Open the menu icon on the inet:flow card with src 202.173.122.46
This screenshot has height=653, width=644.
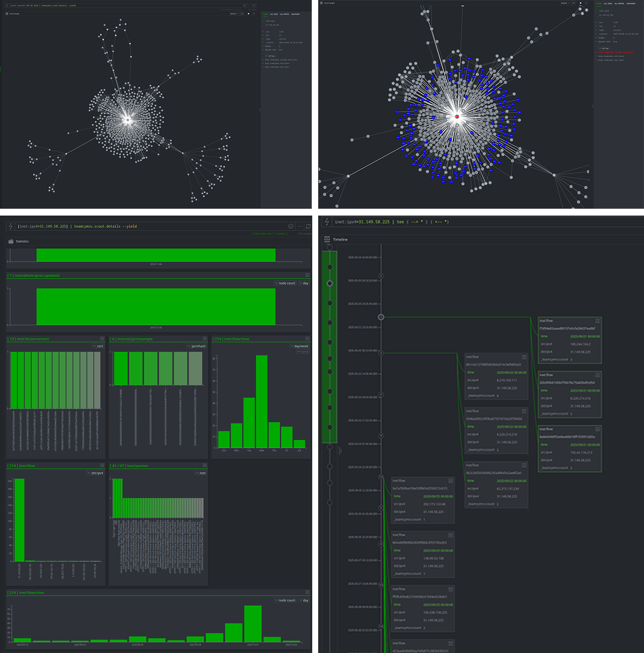[x=451, y=481]
